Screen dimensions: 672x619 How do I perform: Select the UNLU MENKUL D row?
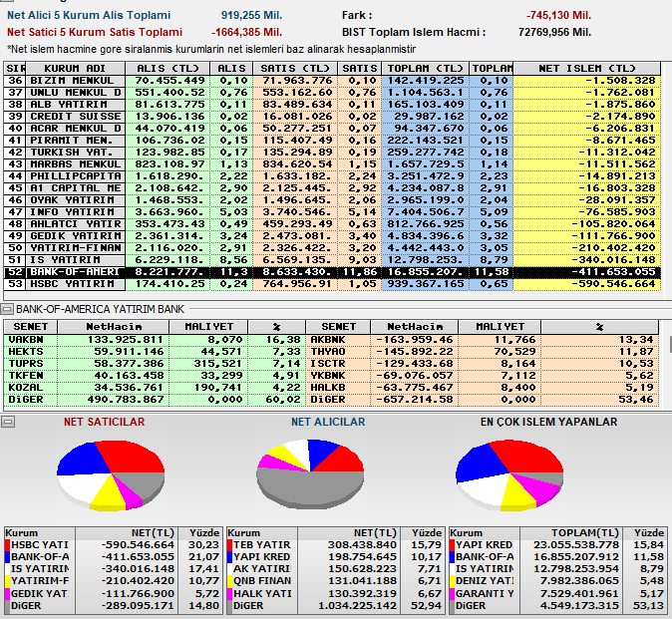(332, 93)
